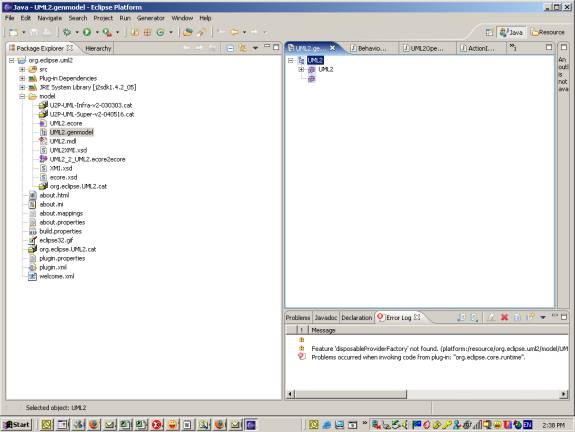This screenshot has width=575, height=432.
Task: Open the Generator menu
Action: [151, 18]
